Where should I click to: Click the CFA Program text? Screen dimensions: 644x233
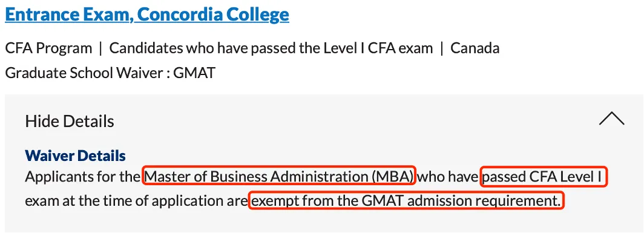pyautogui.click(x=48, y=48)
